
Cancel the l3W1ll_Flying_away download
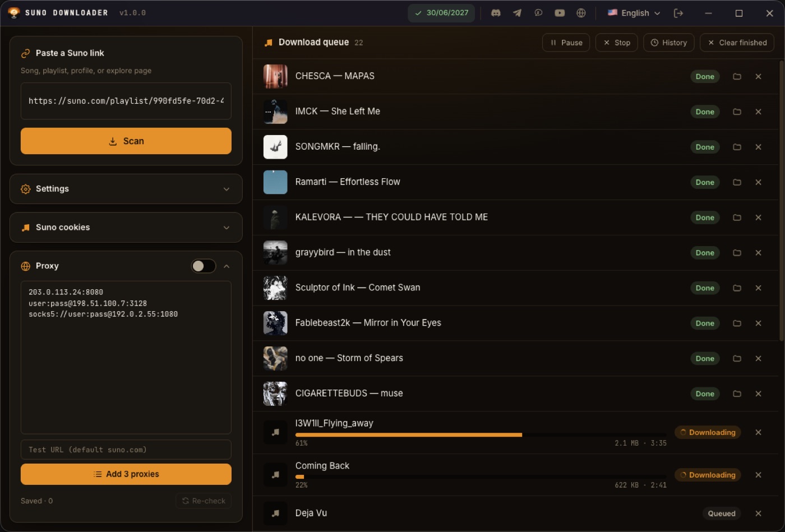point(758,432)
